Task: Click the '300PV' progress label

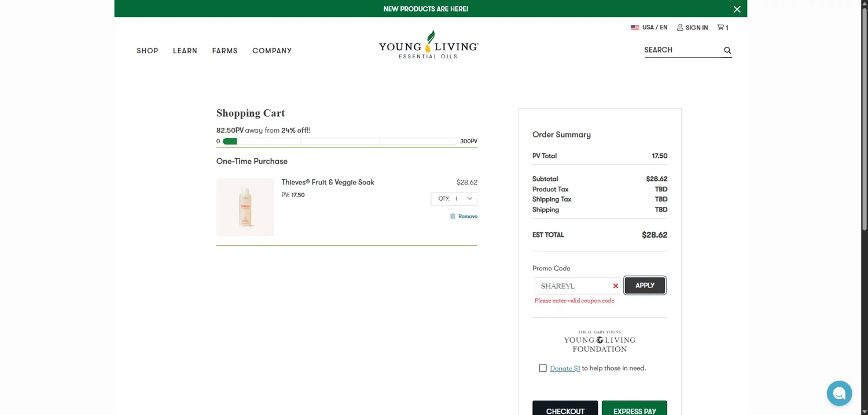Action: [x=469, y=141]
